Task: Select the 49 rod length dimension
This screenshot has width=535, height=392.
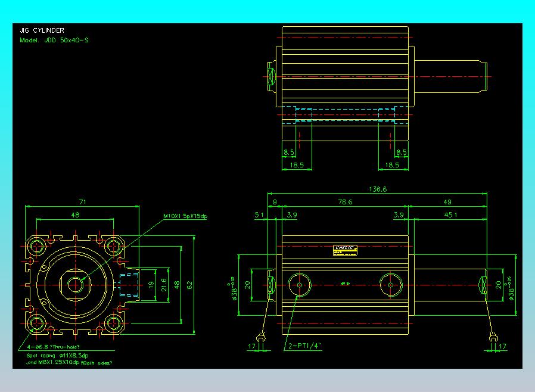Action: pos(447,202)
